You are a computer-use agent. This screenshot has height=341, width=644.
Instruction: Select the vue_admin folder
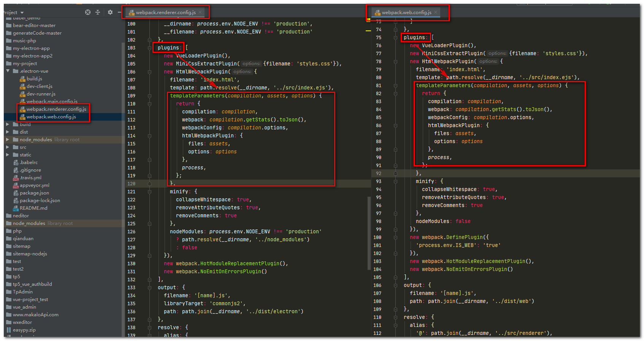click(x=24, y=307)
